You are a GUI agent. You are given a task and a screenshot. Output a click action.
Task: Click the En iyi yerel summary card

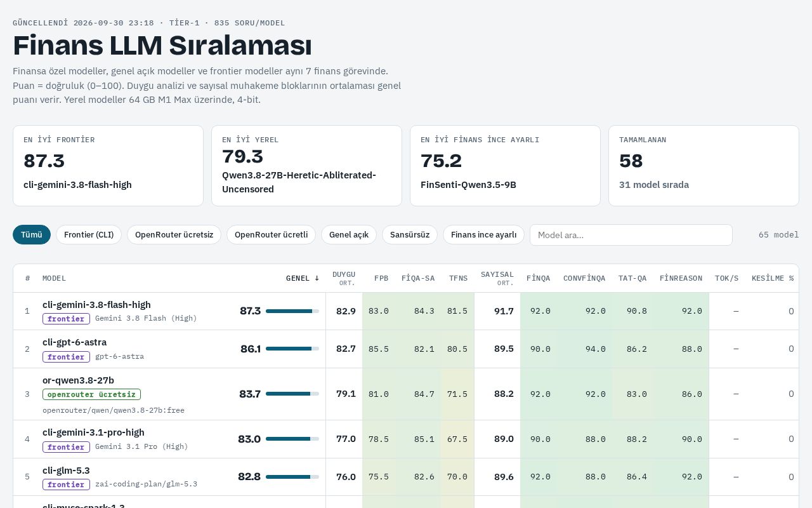click(x=306, y=166)
